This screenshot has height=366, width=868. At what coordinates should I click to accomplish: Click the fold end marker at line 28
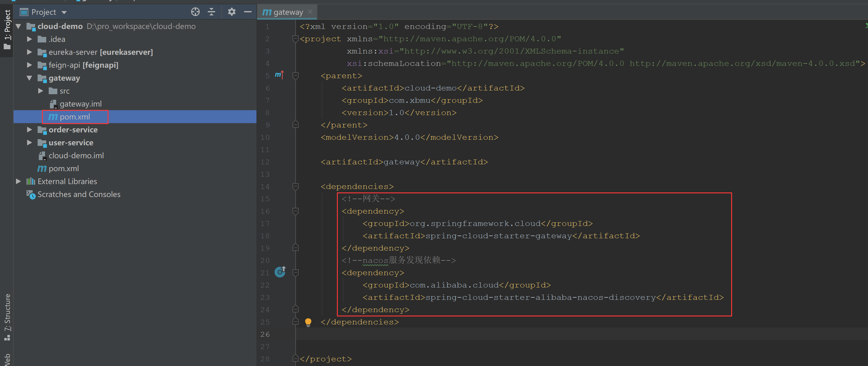(x=296, y=358)
